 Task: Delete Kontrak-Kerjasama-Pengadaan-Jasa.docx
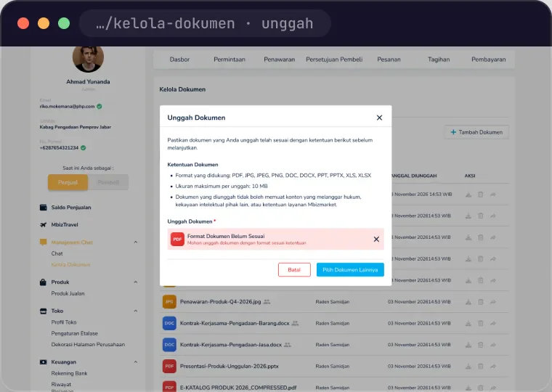point(481,345)
